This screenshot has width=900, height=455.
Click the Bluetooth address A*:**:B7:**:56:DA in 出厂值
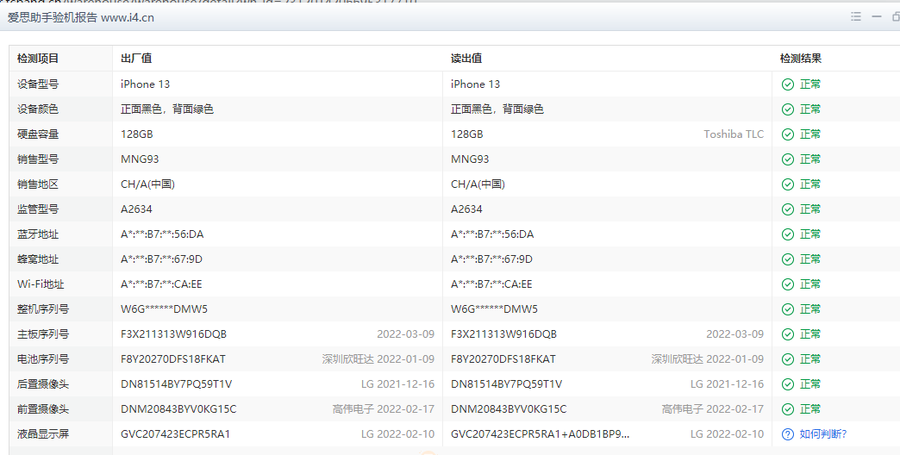coord(162,234)
